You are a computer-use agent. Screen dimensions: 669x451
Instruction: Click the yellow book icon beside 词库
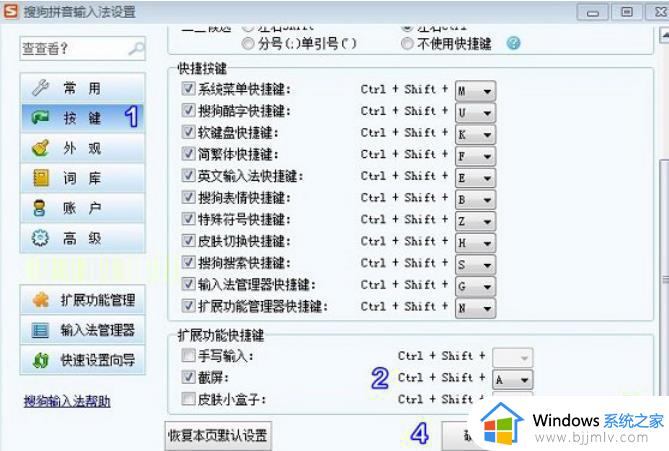coord(41,178)
